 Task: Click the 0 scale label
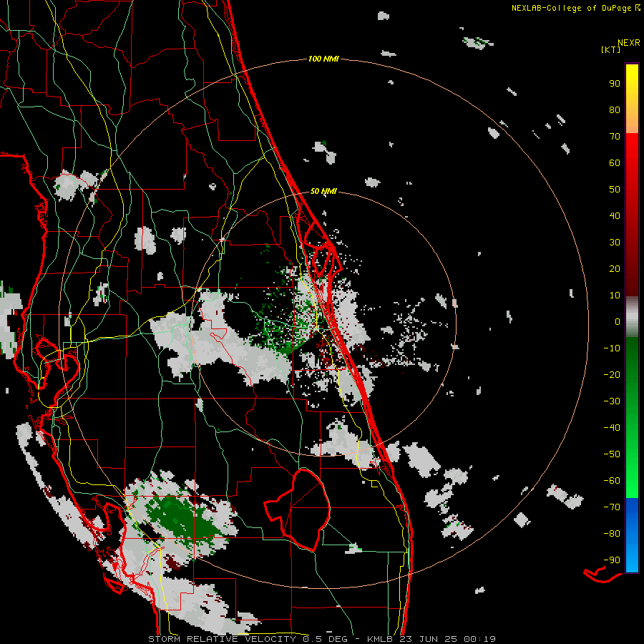pyautogui.click(x=618, y=321)
